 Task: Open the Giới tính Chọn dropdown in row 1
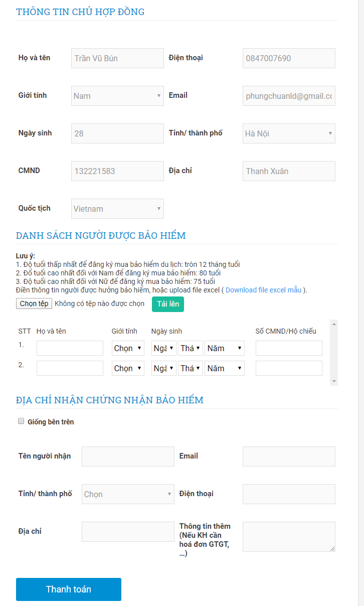tap(127, 348)
